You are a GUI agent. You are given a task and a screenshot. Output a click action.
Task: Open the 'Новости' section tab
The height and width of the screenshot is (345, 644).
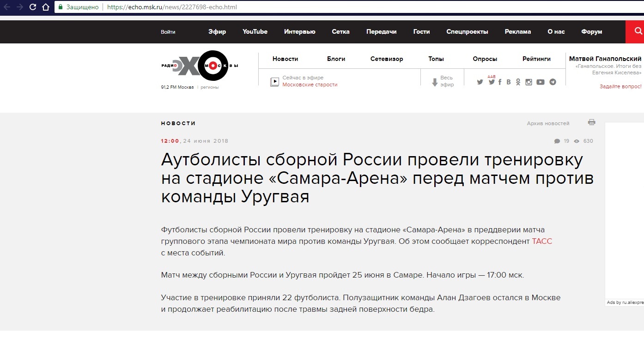(285, 59)
